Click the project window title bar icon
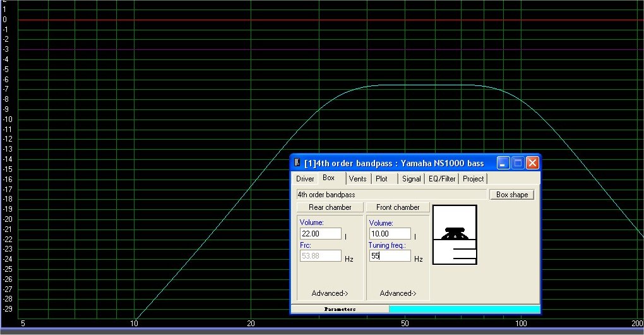The width and height of the screenshot is (644, 335). [297, 163]
